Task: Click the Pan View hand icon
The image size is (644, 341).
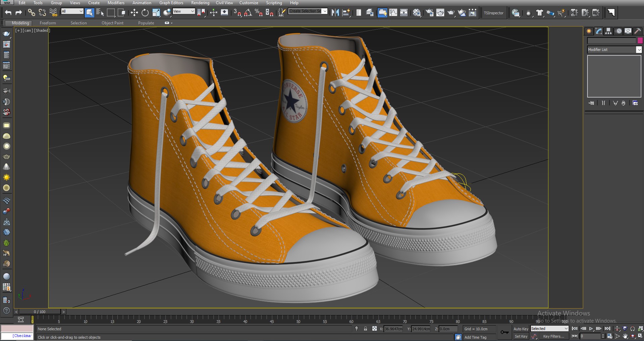Action: coord(625,336)
